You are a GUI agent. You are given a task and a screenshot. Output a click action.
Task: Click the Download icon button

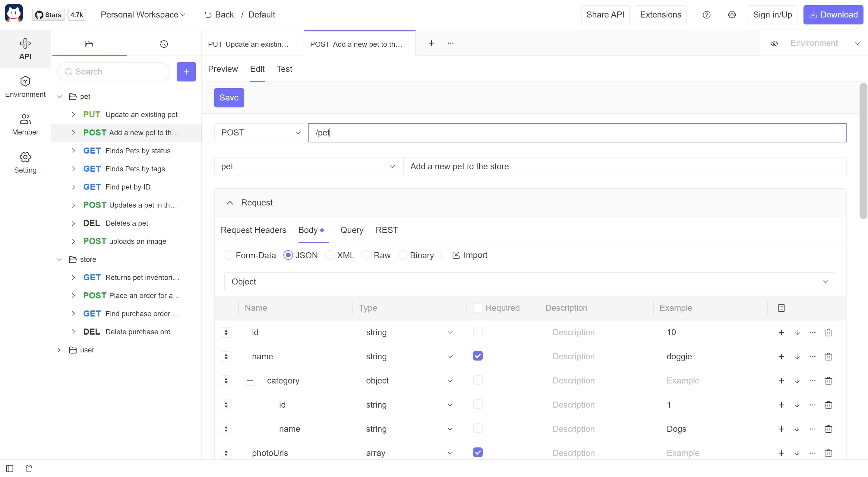click(x=833, y=15)
